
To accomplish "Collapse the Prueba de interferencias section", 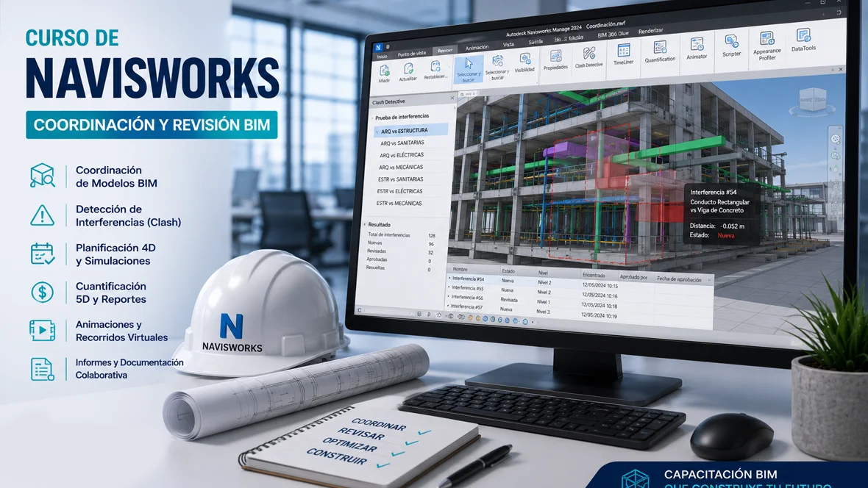I will coord(372,118).
